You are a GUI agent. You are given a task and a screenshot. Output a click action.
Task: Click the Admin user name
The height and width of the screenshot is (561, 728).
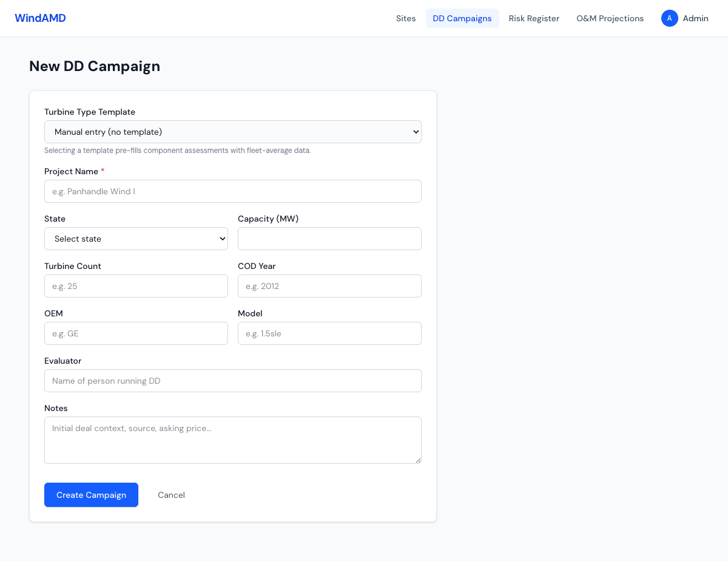click(695, 18)
